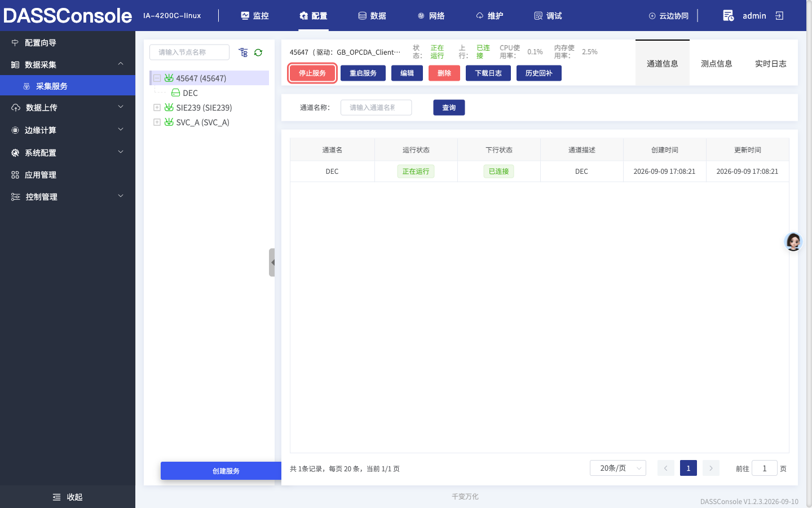The width and height of the screenshot is (812, 508).
Task: Click the node name search field
Action: coord(189,52)
